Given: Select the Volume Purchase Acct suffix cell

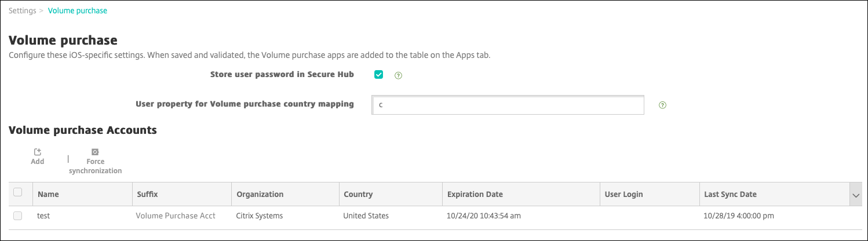Looking at the screenshot, I should point(176,216).
